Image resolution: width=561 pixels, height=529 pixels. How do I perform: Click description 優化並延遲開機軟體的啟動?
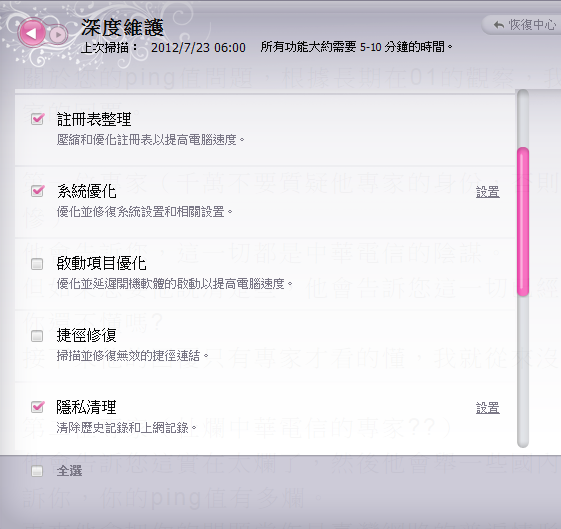[175, 284]
